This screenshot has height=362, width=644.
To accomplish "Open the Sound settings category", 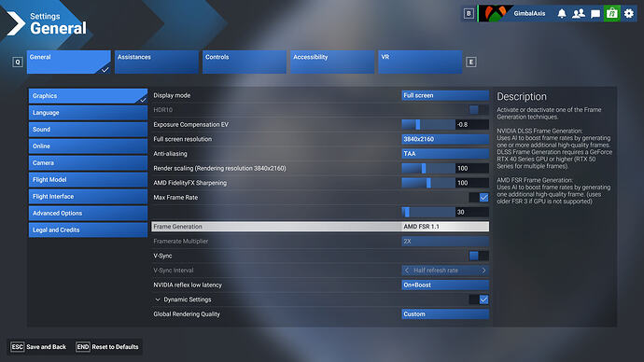I will pyautogui.click(x=88, y=130).
